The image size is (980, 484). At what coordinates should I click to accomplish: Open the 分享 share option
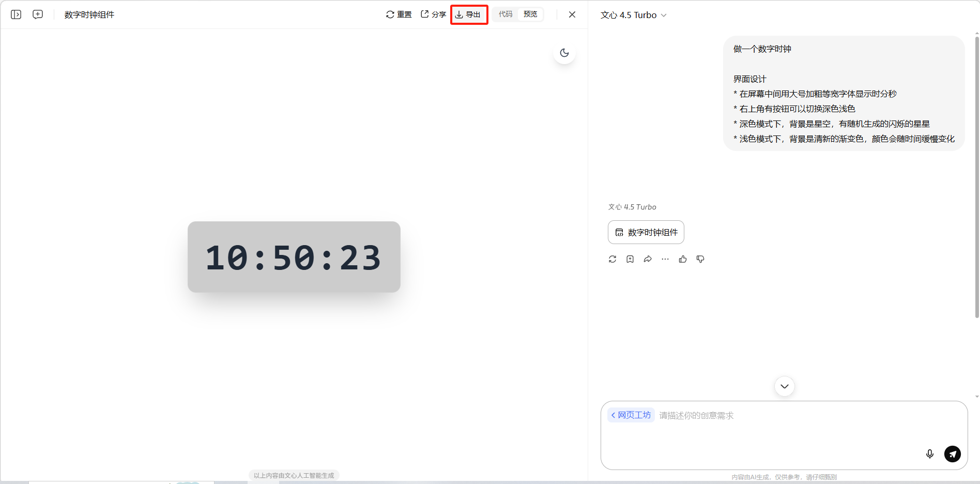point(433,14)
